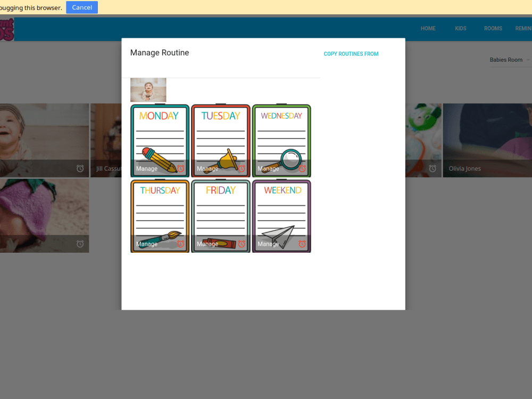This screenshot has width=532, height=399.
Task: Click Copy Routines From link
Action: tap(351, 54)
